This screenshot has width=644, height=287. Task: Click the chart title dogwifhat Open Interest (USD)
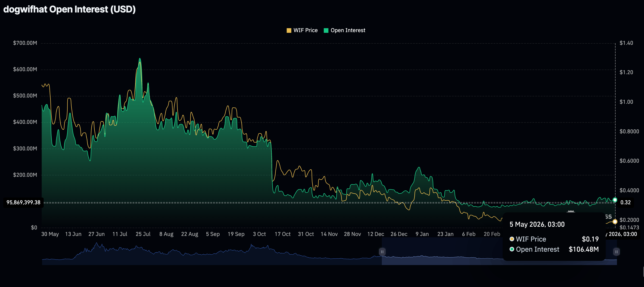pyautogui.click(x=69, y=9)
